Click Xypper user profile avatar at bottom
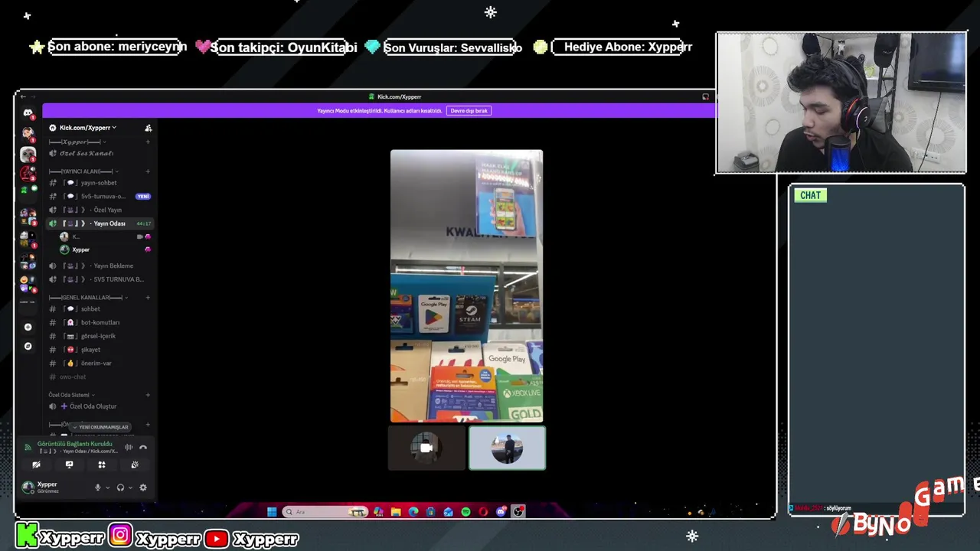 tap(28, 487)
